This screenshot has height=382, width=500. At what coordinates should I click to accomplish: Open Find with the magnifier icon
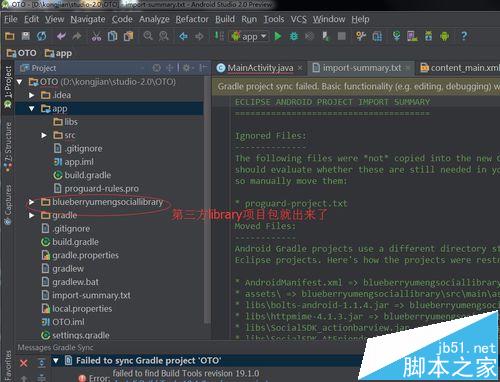(148, 36)
